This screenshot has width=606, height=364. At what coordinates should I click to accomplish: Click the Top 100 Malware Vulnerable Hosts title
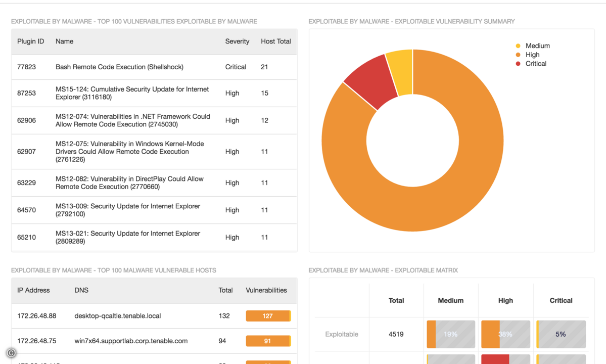114,270
